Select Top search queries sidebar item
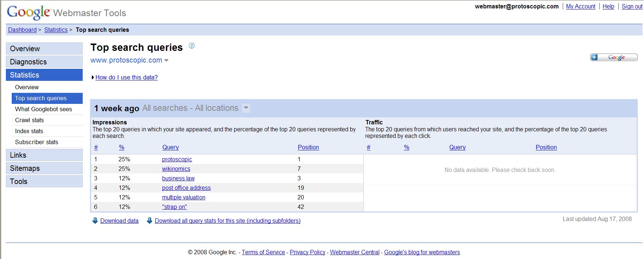The image size is (644, 259). (x=47, y=98)
